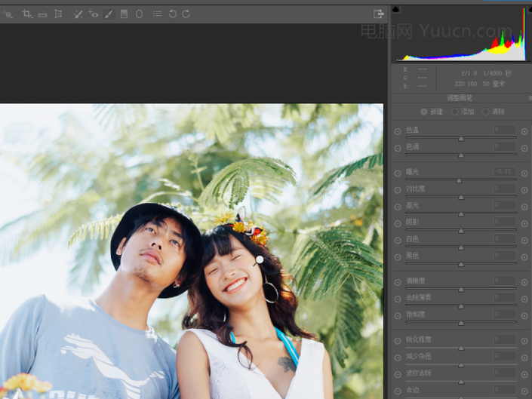Increase 曝光 with plus button
The height and width of the screenshot is (399, 532).
524,173
